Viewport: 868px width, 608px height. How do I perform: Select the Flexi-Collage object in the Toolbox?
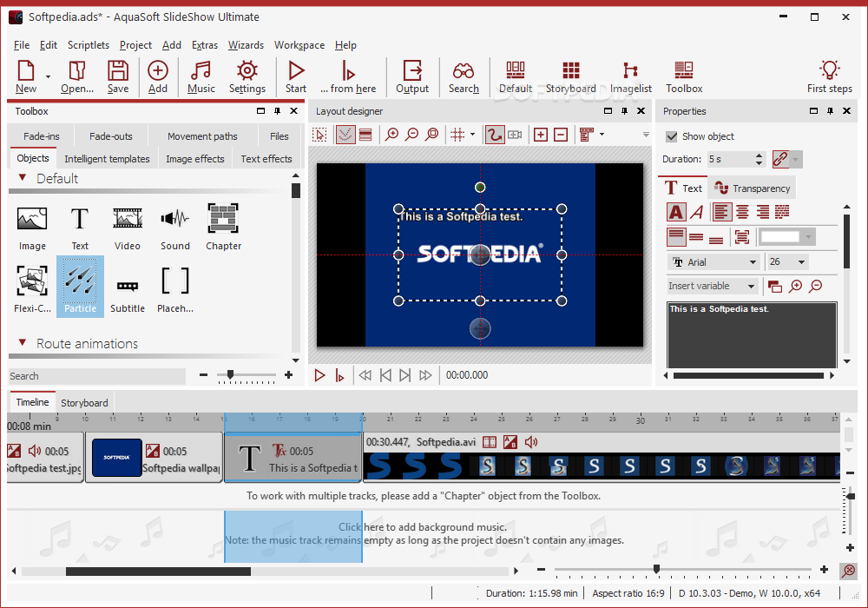coord(32,289)
